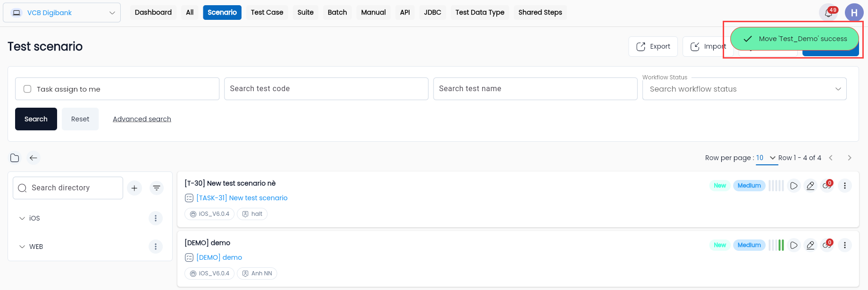Image resolution: width=868 pixels, height=290 pixels.
Task: Open the Shared Steps tab
Action: (540, 12)
